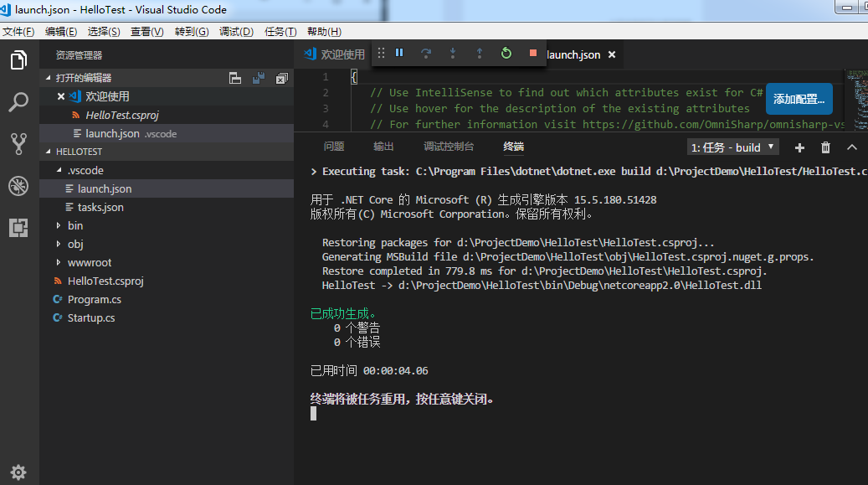The height and width of the screenshot is (485, 868).
Task: Click the 添加配置... button
Action: click(x=799, y=99)
